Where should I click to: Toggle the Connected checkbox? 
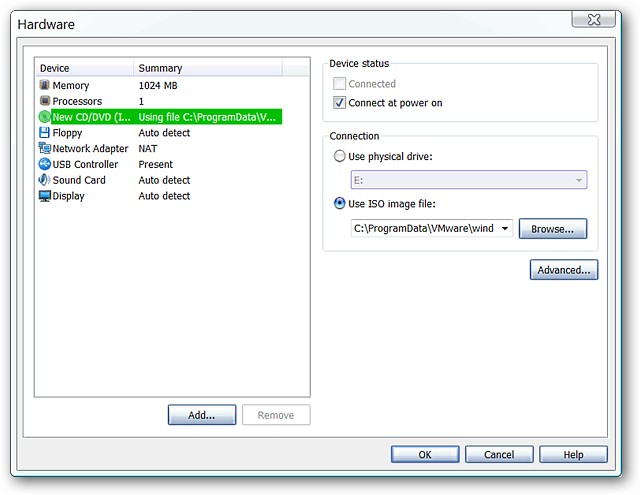[x=339, y=84]
